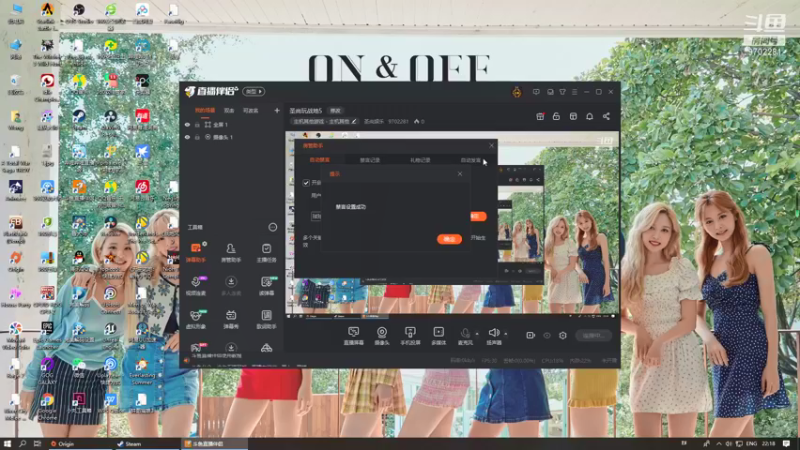The image size is (800, 450).
Task: Open the 弹幕助手 danmaku assistant tool
Action: click(196, 253)
